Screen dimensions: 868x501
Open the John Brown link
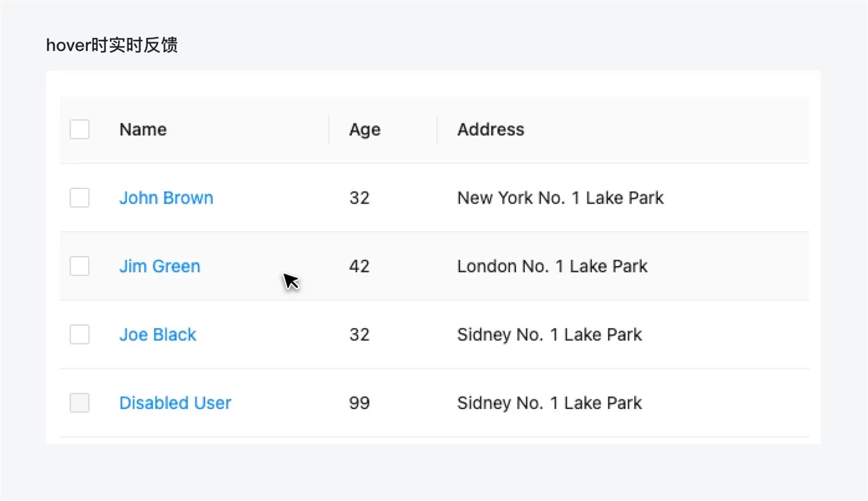point(166,198)
